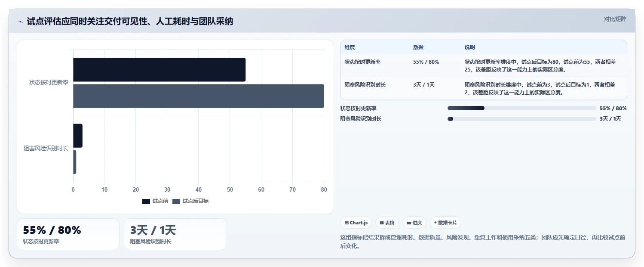The image size is (644, 267).
Task: Click the 对比矩阵 label in header
Action: point(615,19)
